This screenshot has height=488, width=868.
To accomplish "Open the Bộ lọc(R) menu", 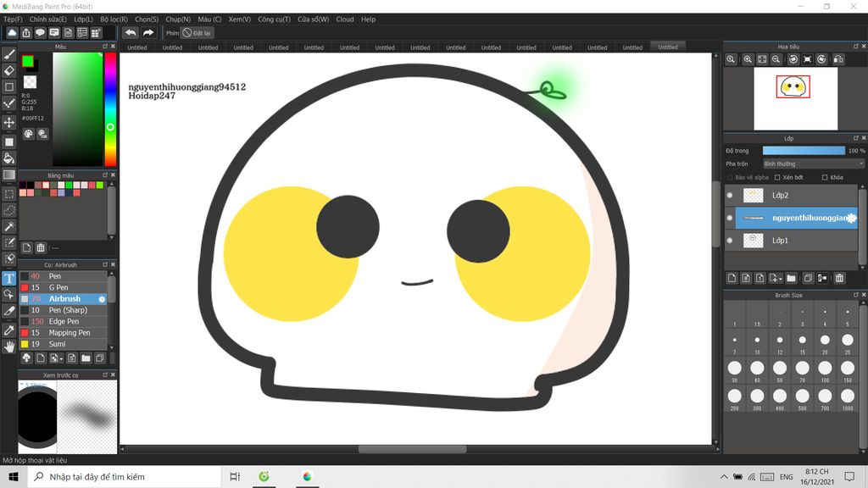I will coord(114,19).
